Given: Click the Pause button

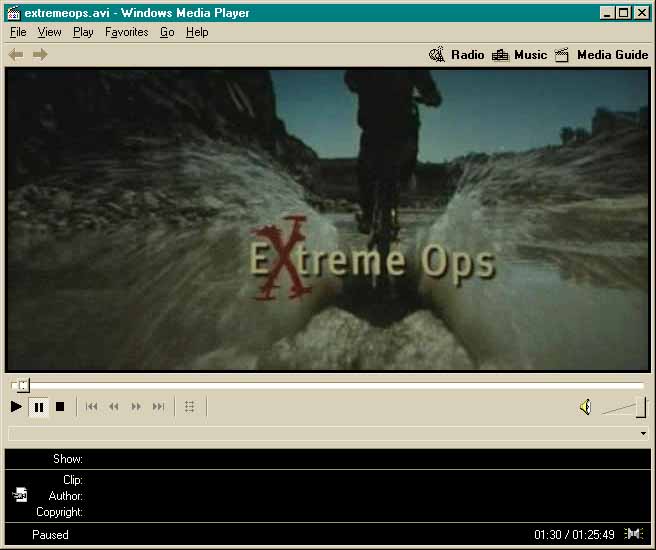Looking at the screenshot, I should click(38, 407).
